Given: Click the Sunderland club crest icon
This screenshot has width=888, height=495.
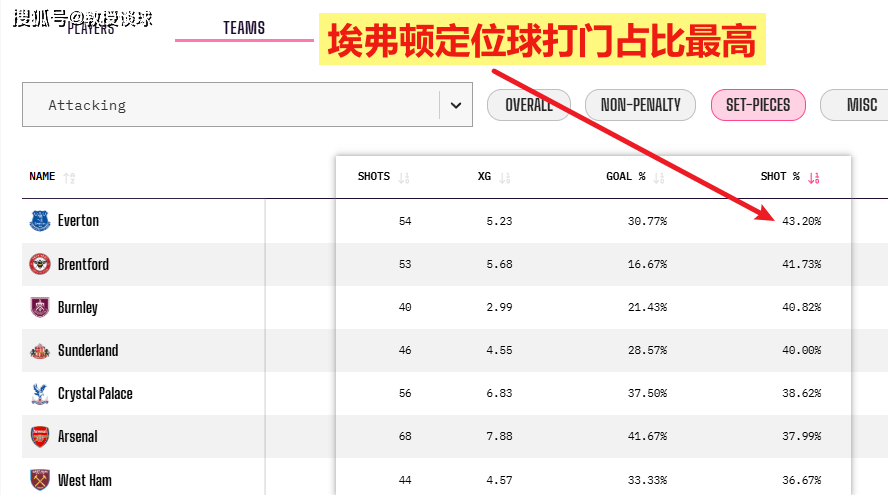Looking at the screenshot, I should pyautogui.click(x=40, y=350).
